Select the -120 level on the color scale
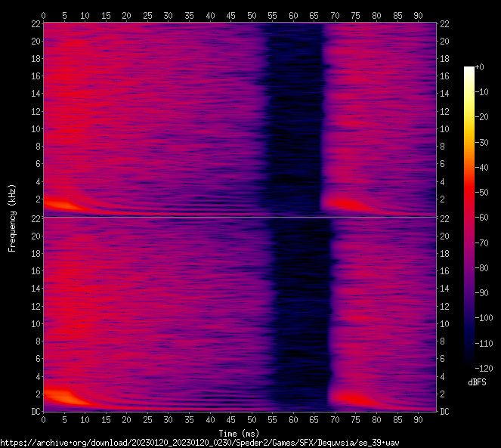The width and height of the screenshot is (501, 448). [x=469, y=366]
